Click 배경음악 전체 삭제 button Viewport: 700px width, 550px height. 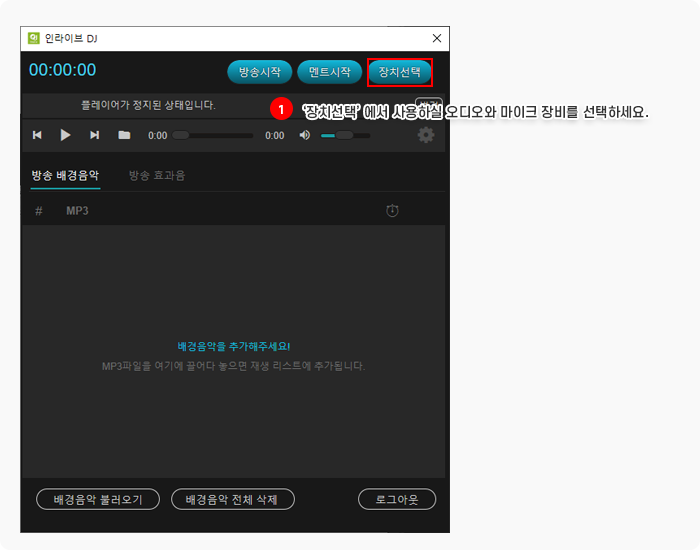[233, 499]
